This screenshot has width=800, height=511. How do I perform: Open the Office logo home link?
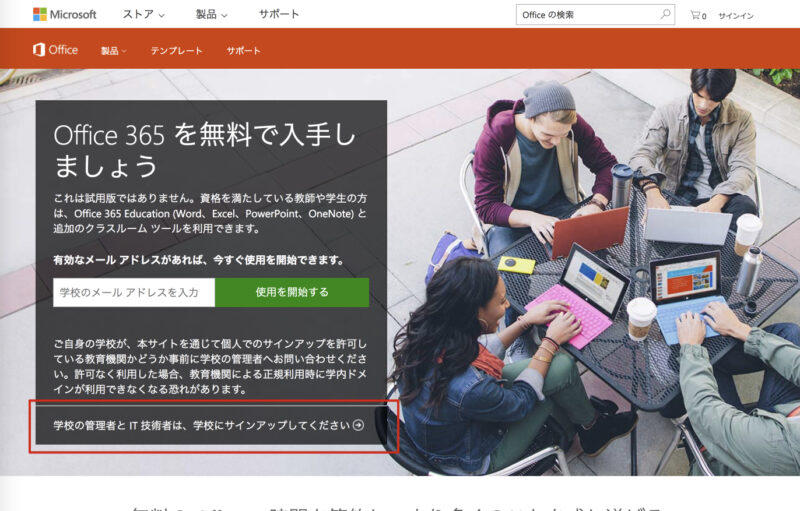coord(55,50)
